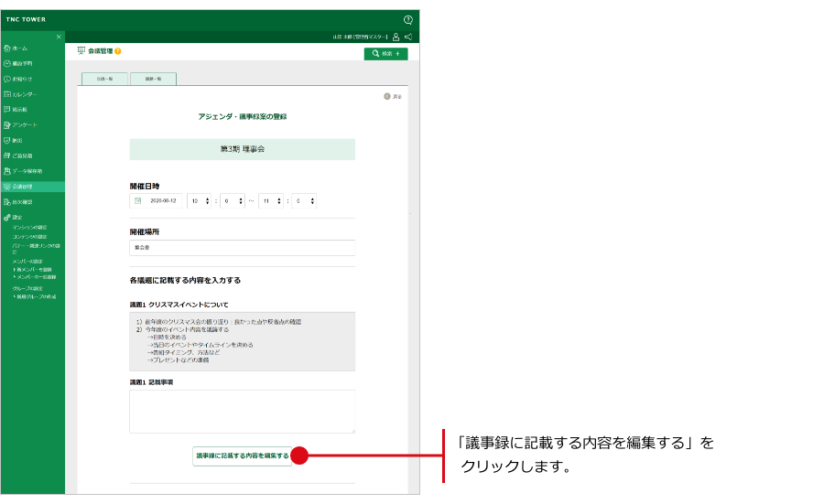Open 新メンバーを登録 submenu link
824x504 pixels.
pos(33,269)
